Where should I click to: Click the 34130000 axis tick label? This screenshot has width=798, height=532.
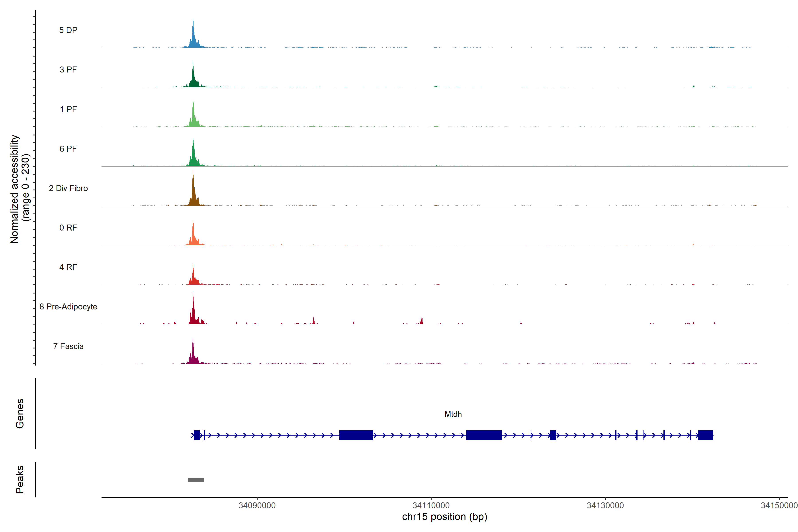coord(605,505)
